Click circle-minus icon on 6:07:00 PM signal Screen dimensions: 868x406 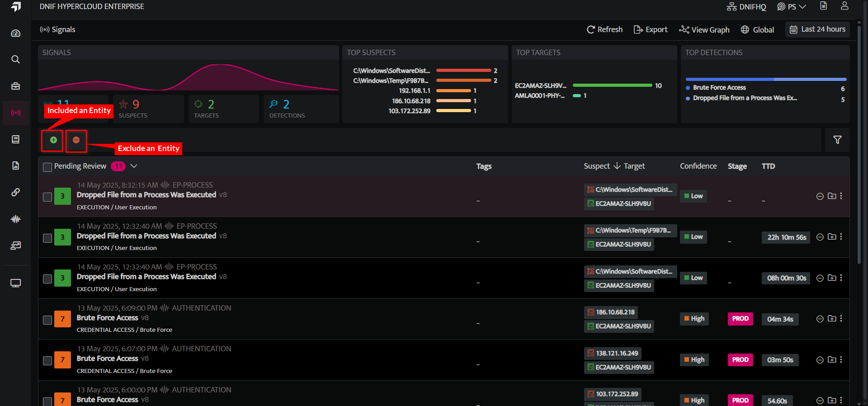(820, 360)
